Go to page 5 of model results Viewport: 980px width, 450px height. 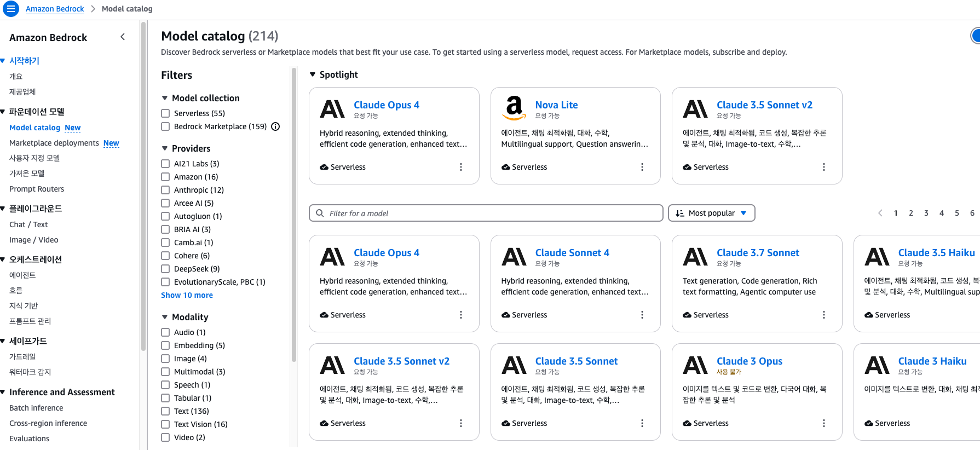957,213
